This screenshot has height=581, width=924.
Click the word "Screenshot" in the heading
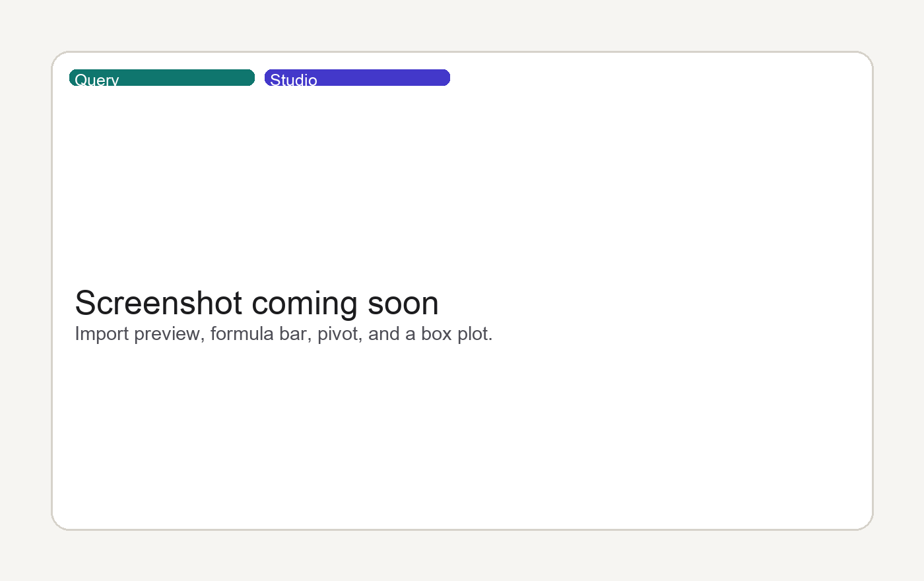(158, 303)
